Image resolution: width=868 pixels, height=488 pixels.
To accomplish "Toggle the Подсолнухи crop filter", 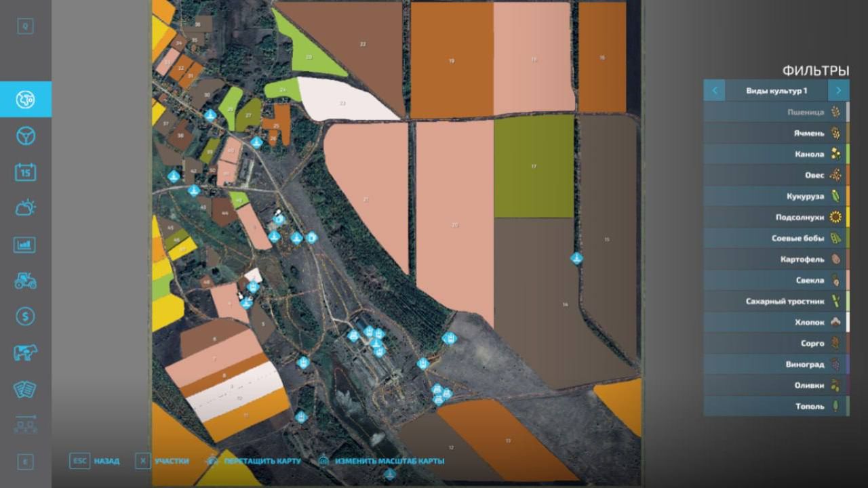I will click(775, 217).
